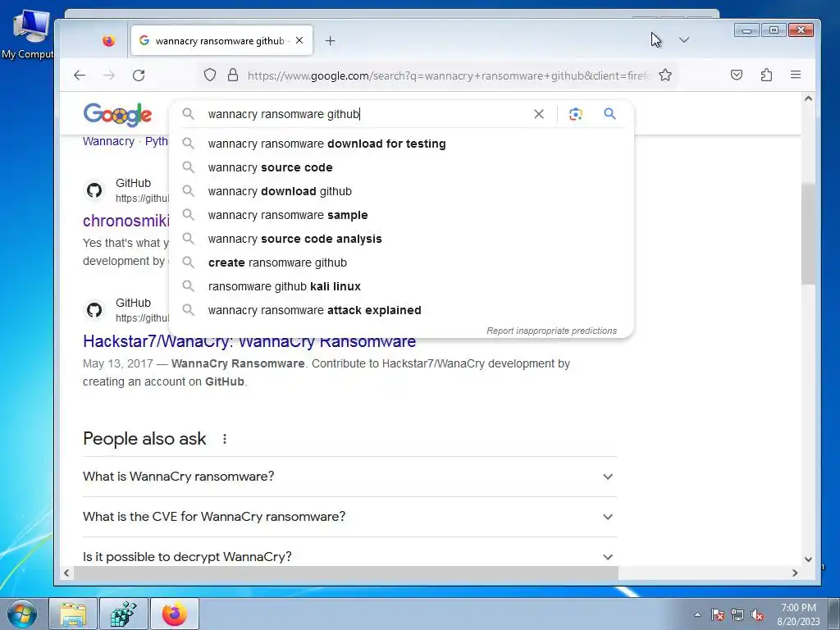Screen dimensions: 840x630
Task: Click the horizontal scrollbar left arrow
Action: point(66,573)
